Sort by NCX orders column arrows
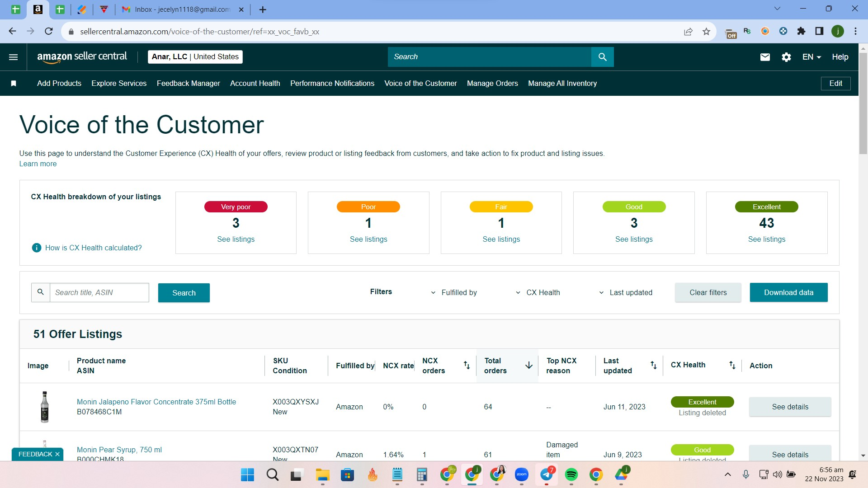 click(467, 365)
